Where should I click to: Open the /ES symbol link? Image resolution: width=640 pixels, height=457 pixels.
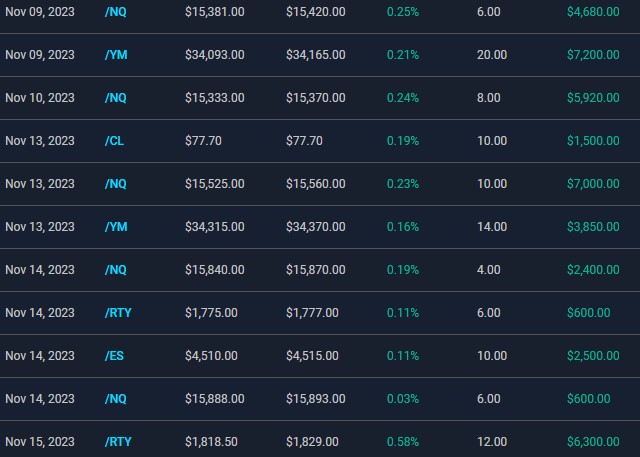click(x=114, y=356)
